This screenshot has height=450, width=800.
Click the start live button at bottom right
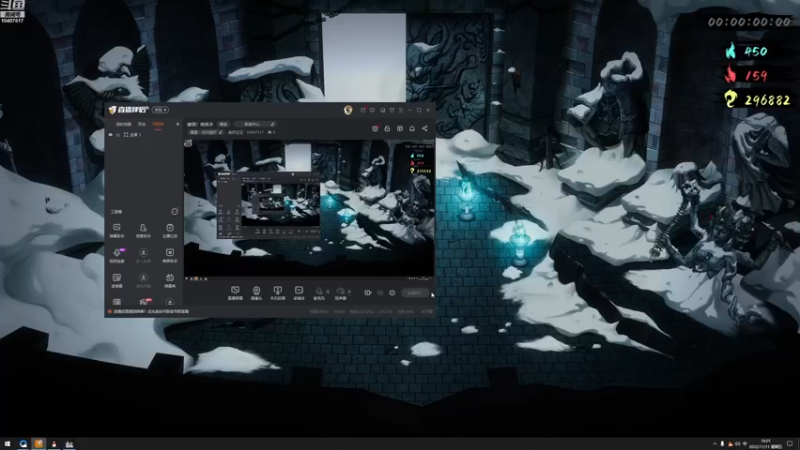(x=415, y=293)
